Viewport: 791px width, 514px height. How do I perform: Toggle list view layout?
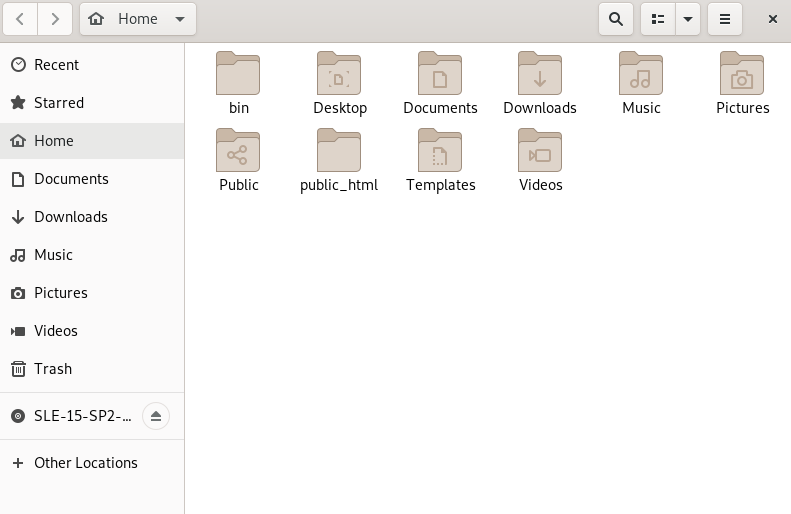pos(658,19)
